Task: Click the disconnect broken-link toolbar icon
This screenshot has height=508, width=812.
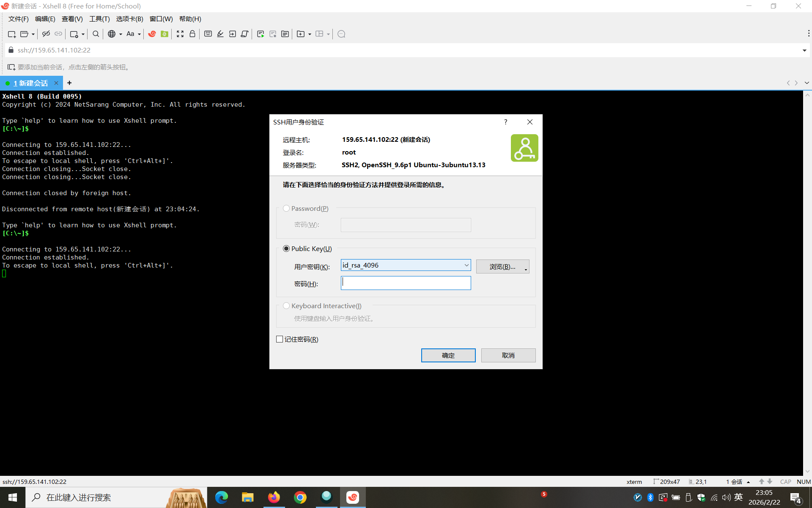Action: click(x=46, y=34)
